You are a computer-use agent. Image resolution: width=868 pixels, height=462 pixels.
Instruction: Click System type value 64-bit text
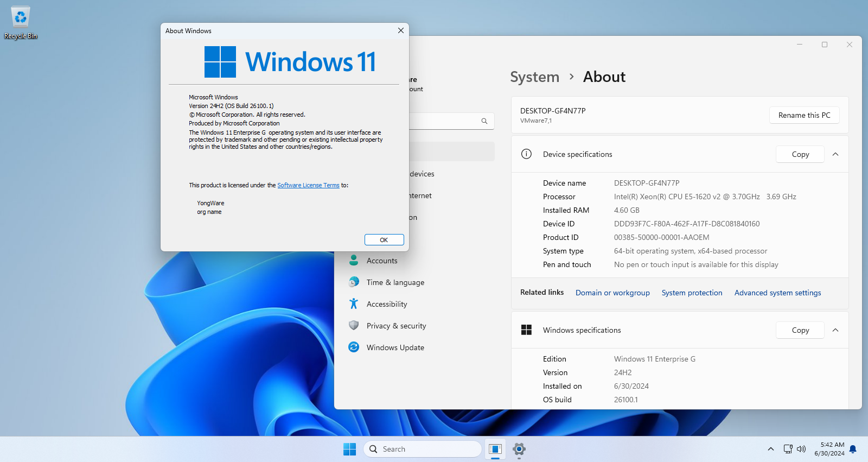coord(691,251)
